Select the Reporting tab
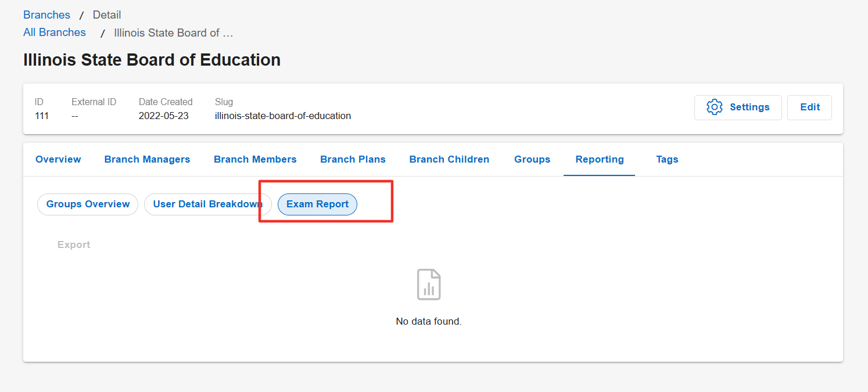 pos(600,159)
